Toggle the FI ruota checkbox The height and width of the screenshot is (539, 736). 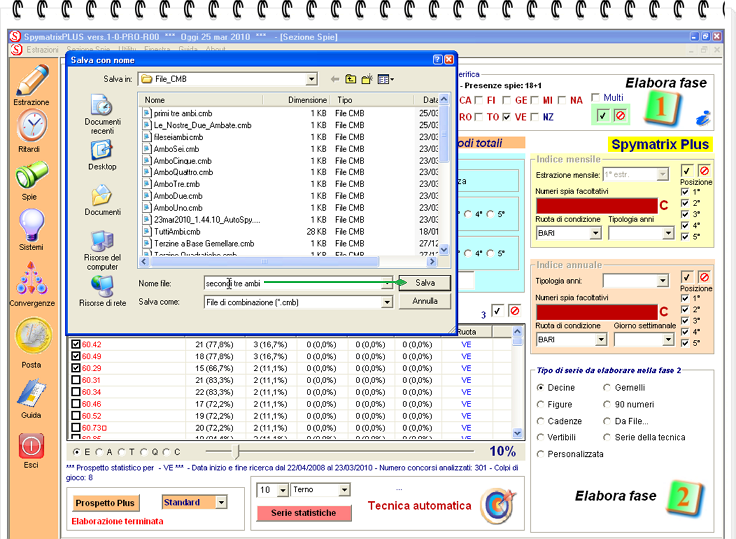(x=479, y=100)
